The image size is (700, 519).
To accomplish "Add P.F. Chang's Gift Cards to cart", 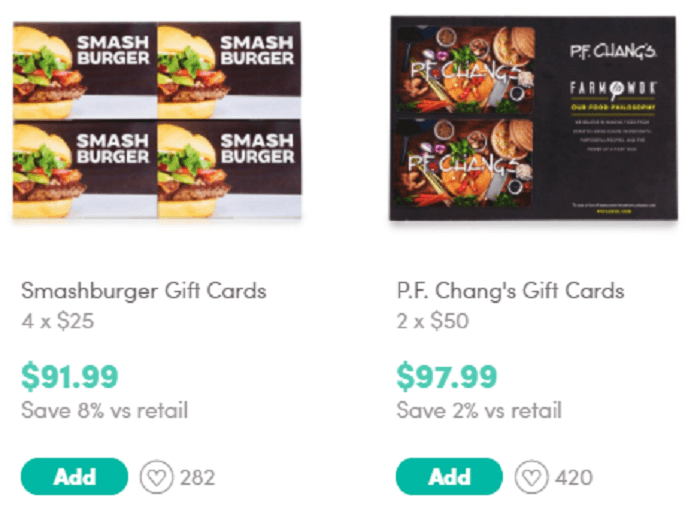I will tap(449, 477).
